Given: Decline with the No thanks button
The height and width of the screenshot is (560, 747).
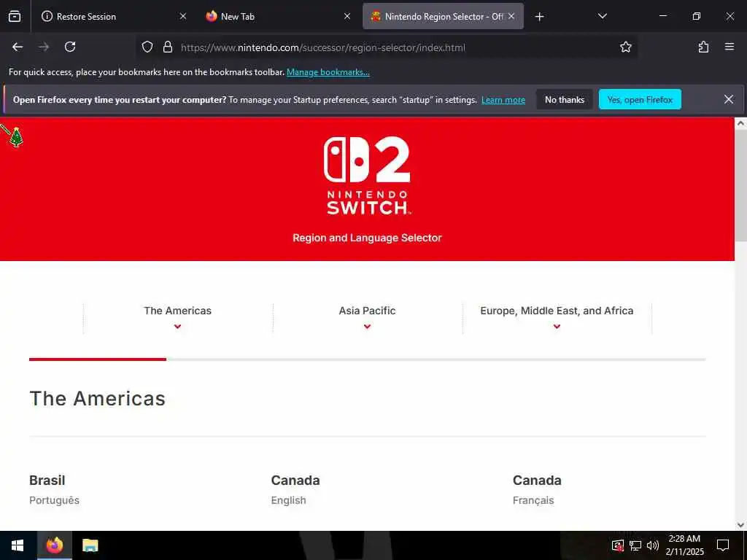Looking at the screenshot, I should (x=565, y=99).
